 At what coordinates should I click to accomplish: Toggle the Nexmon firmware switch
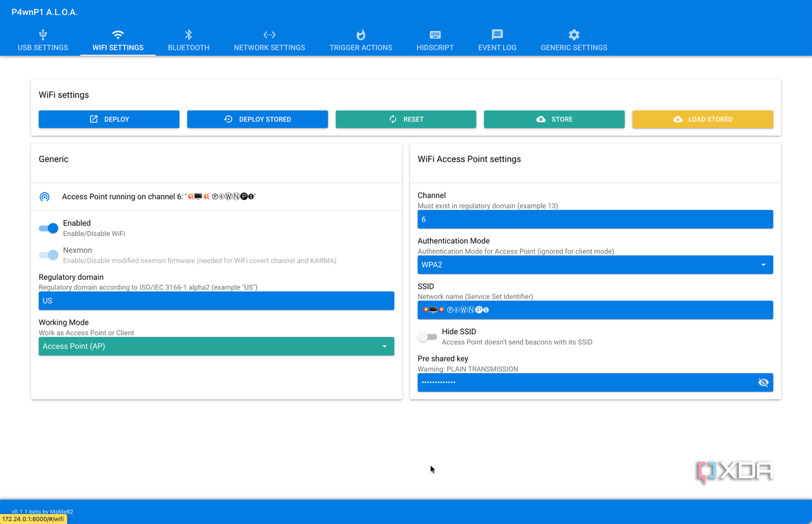pos(48,255)
